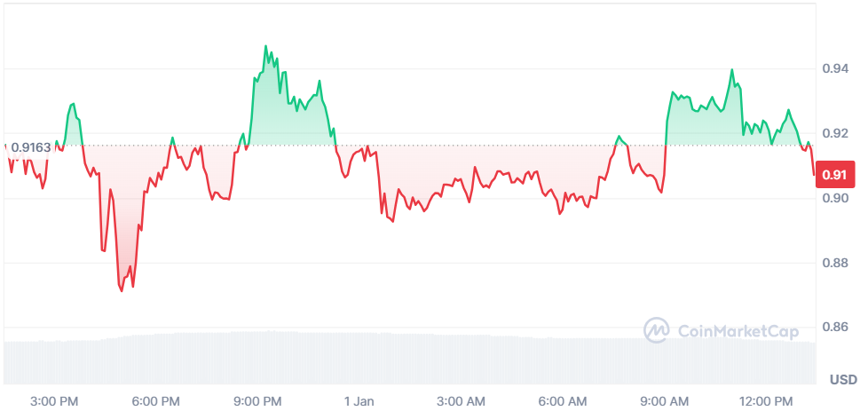Select the 6:00 AM time axis label
The image size is (868, 411).
pos(563,401)
